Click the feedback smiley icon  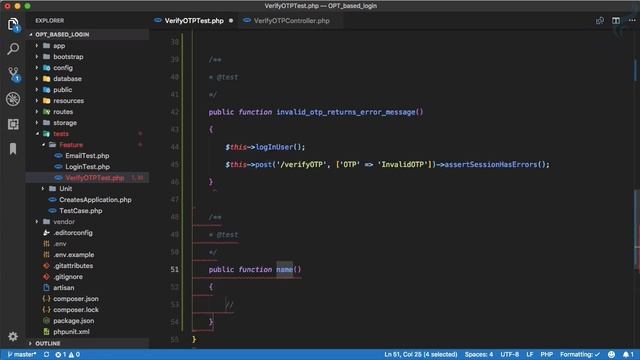coord(611,354)
